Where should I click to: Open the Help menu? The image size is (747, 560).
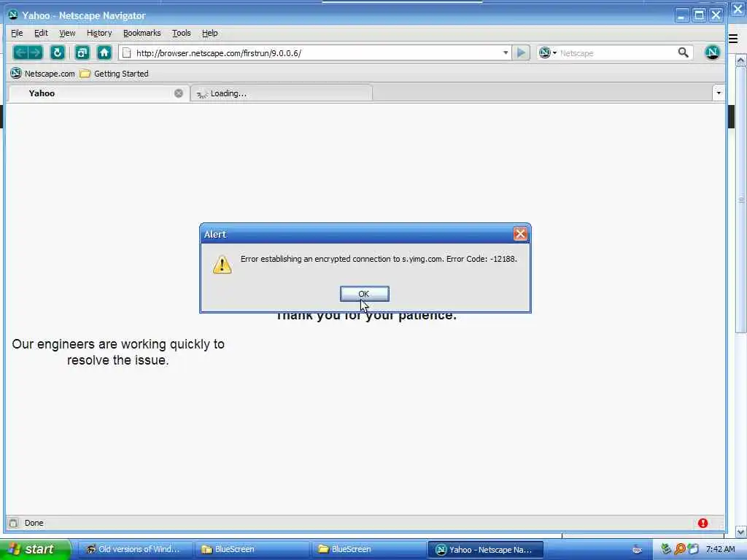click(x=209, y=33)
